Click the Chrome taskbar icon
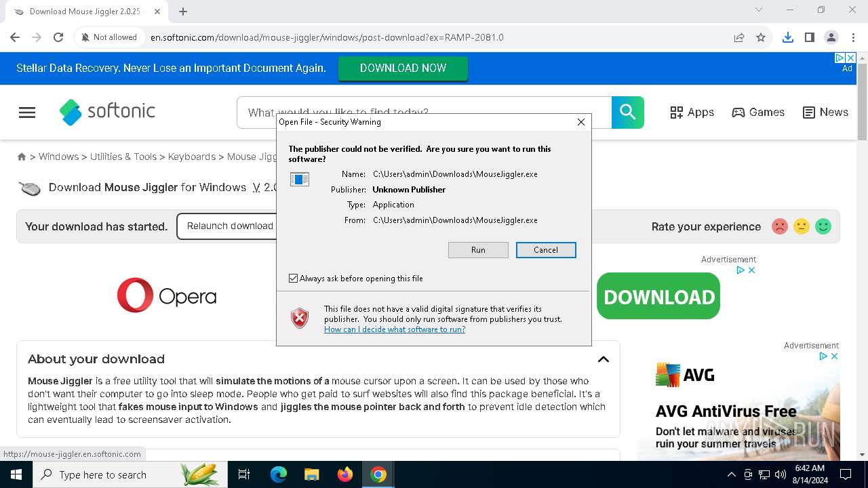 click(378, 474)
